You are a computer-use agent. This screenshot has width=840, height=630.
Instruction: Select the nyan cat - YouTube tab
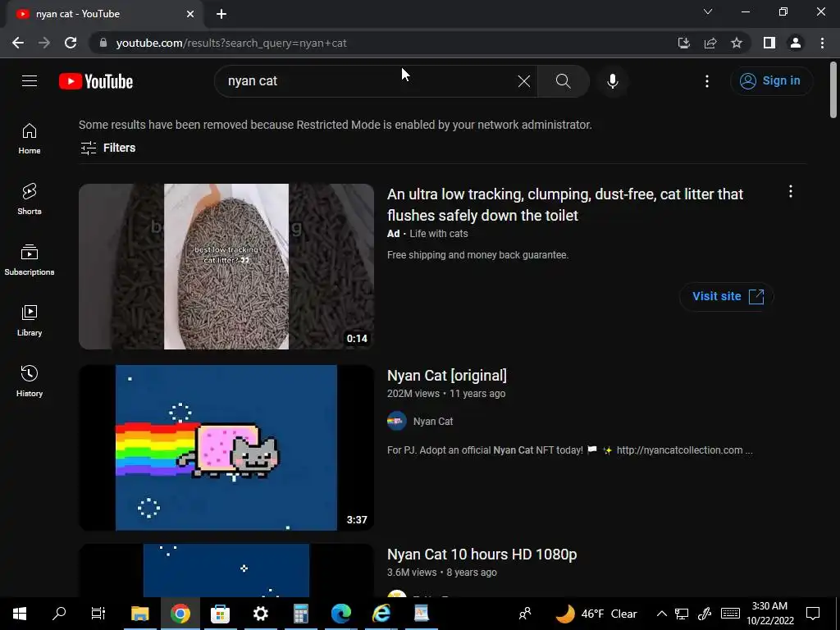pos(104,15)
